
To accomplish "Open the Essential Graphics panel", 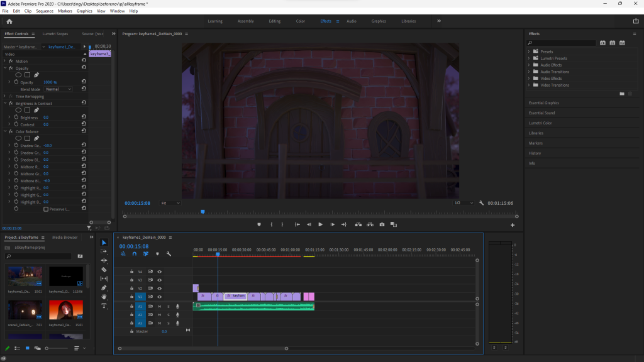I will [x=544, y=102].
